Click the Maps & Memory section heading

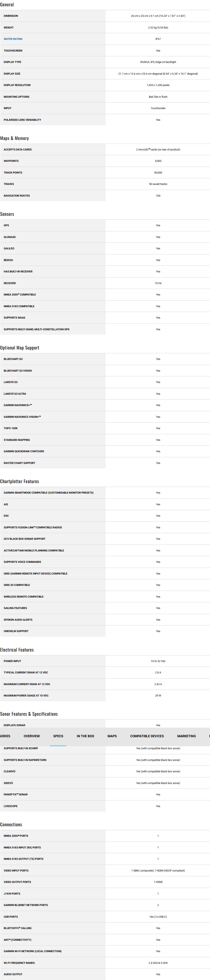pos(14,138)
